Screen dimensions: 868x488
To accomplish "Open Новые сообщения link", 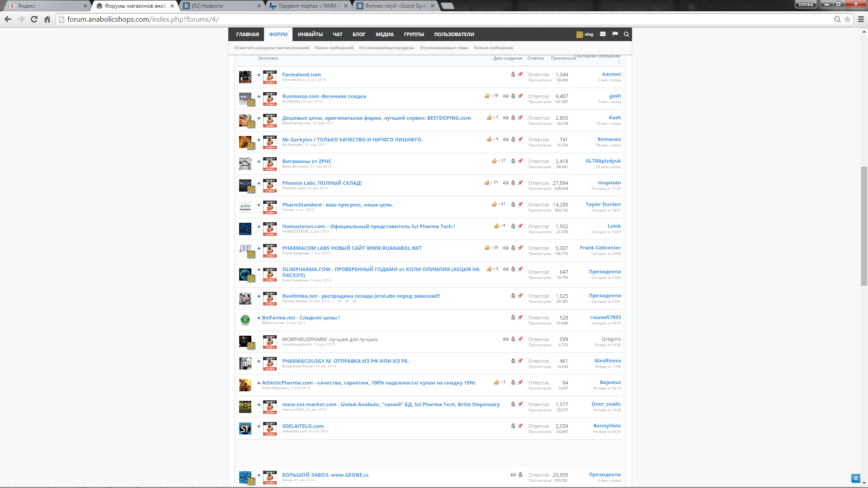I will click(x=493, y=48).
